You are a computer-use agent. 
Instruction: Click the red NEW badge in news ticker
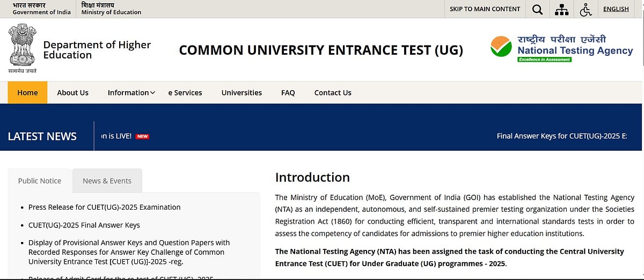pos(142,136)
